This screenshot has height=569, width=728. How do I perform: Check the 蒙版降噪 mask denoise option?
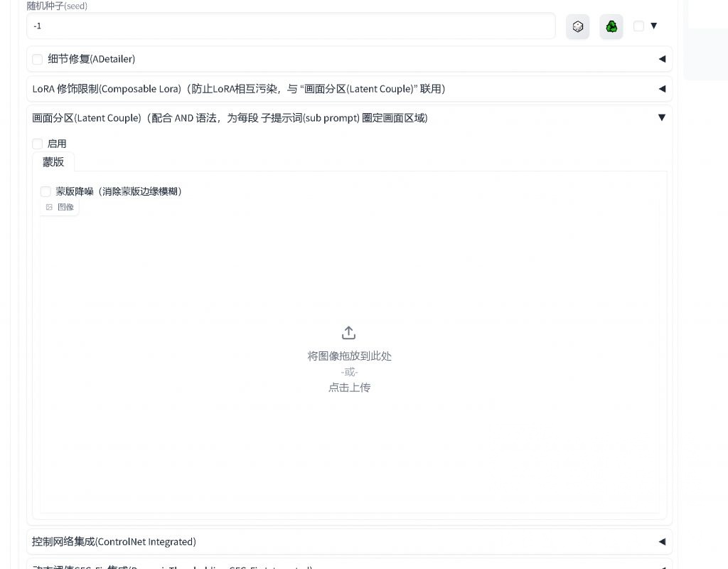45,191
